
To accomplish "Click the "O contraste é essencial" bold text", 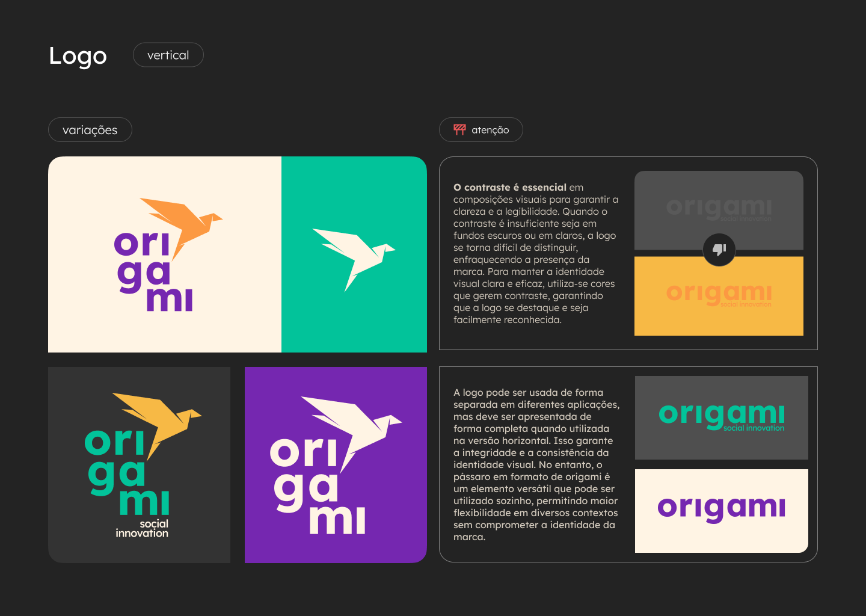I will pos(510,188).
